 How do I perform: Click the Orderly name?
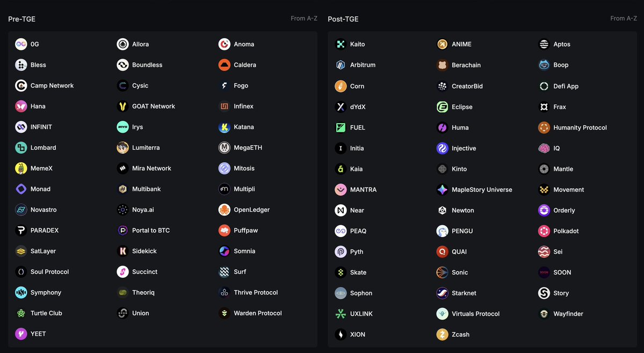[564, 211]
